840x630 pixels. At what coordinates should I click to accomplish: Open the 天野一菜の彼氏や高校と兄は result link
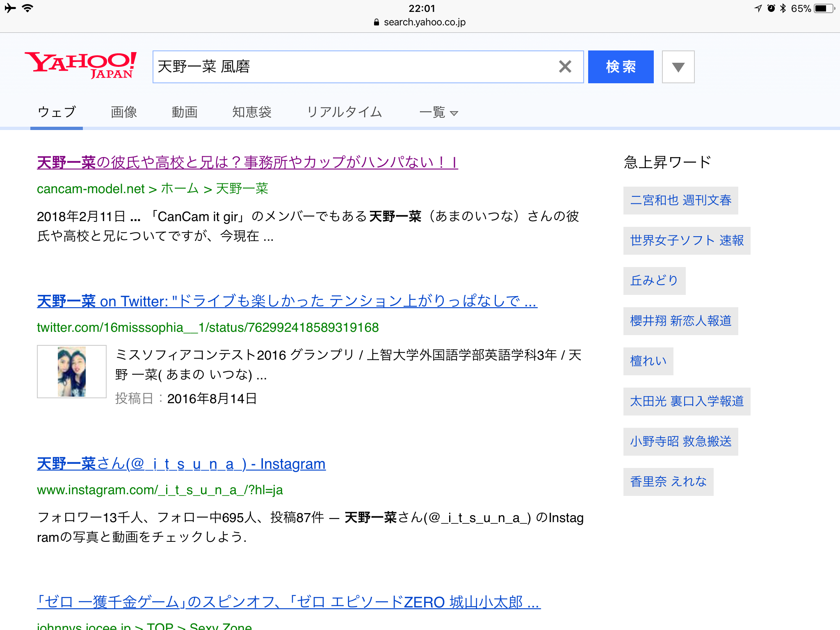247,162
